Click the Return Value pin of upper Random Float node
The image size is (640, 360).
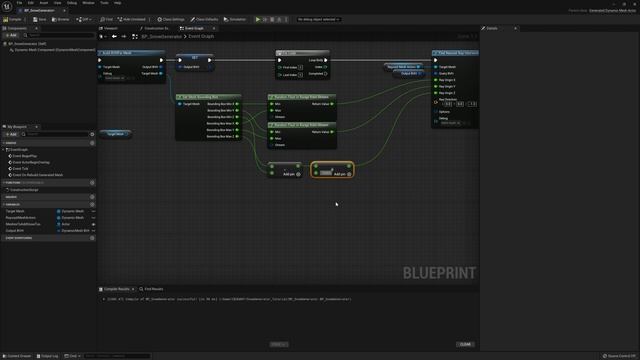pyautogui.click(x=332, y=104)
